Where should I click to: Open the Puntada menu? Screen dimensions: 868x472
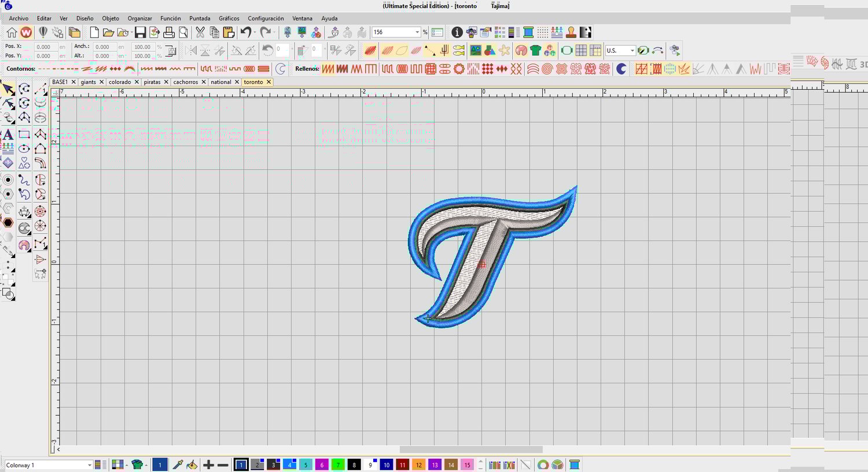200,19
